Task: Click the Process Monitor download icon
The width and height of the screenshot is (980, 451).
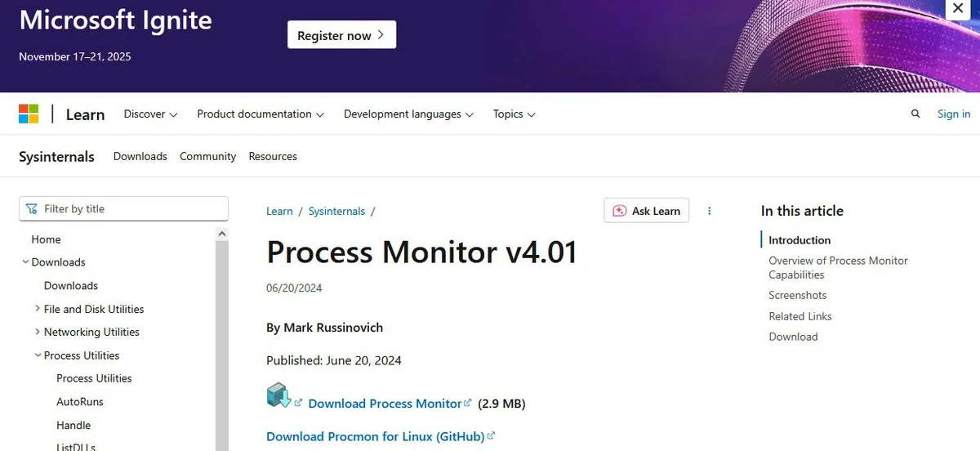Action: 278,395
